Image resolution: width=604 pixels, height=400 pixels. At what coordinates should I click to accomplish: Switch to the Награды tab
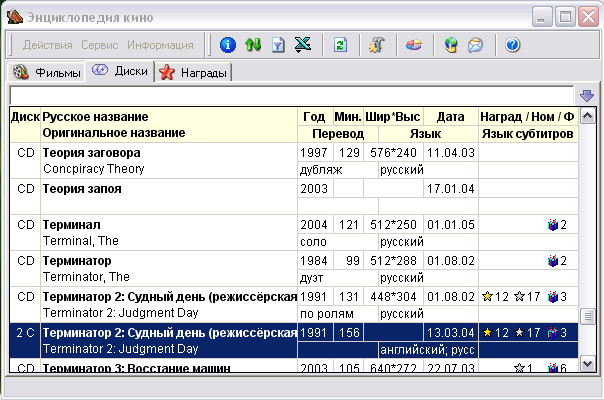click(193, 72)
